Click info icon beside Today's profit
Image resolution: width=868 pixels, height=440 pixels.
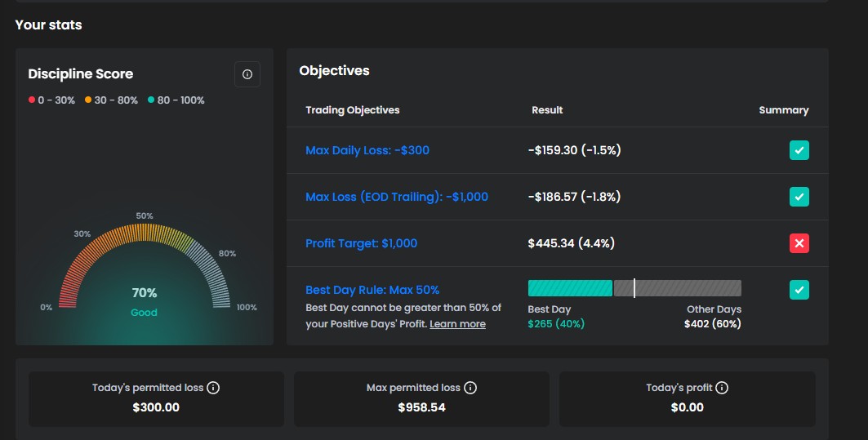pyautogui.click(x=722, y=388)
